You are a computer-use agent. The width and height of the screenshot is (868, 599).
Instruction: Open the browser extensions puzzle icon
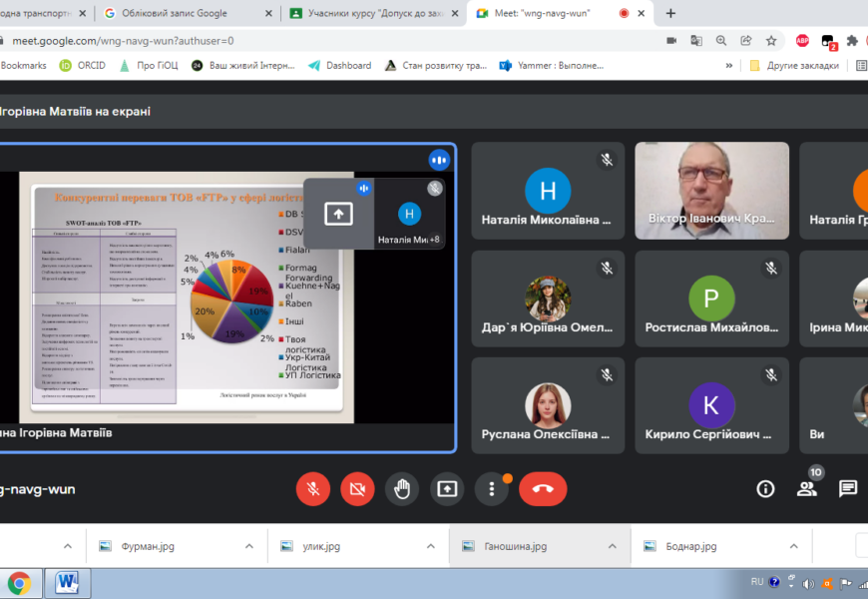point(852,41)
